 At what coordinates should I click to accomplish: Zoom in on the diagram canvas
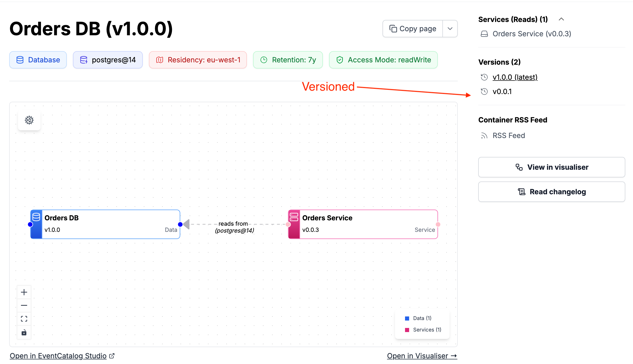click(24, 292)
